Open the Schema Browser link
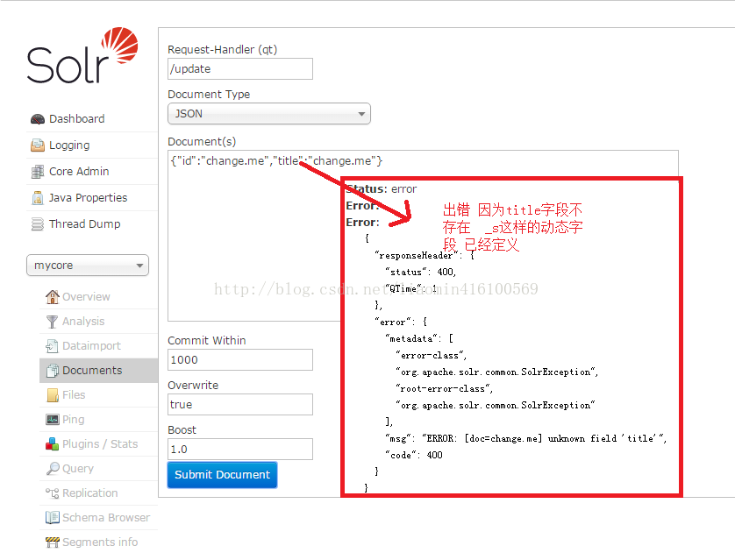Screen dimensions: 735x560 click(x=106, y=517)
